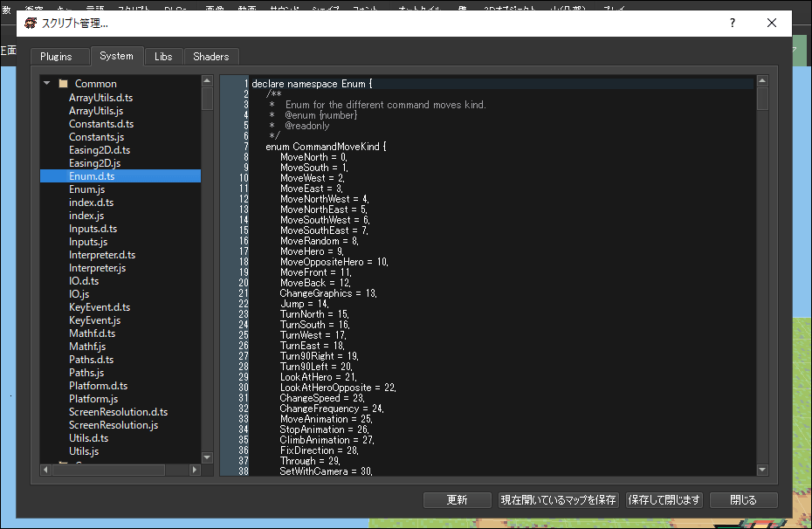Switch to the Plugins tab
812x529 pixels.
(x=56, y=57)
